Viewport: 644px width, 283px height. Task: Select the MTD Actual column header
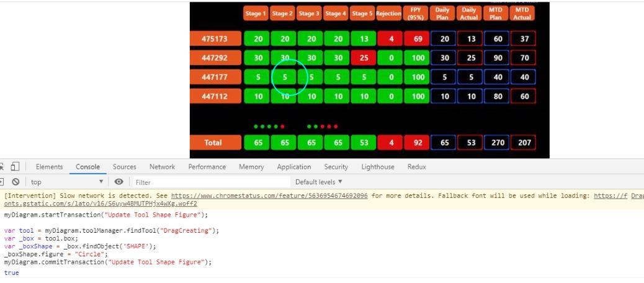click(x=522, y=14)
